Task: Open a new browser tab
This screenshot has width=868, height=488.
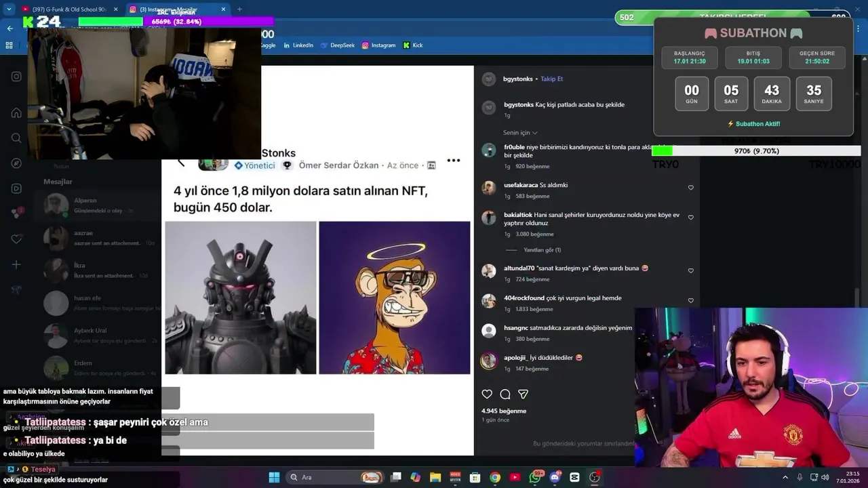Action: pyautogui.click(x=239, y=9)
